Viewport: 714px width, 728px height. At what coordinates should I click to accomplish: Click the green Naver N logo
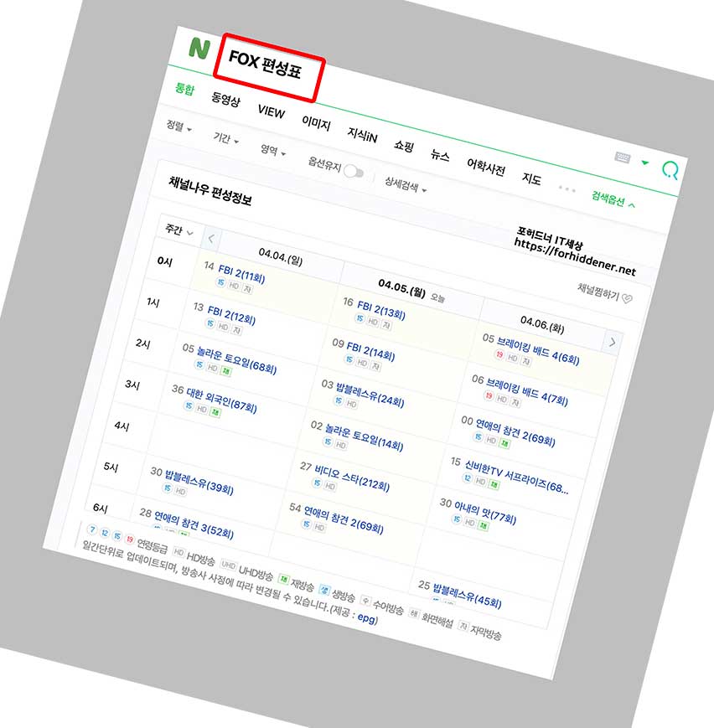(x=199, y=48)
